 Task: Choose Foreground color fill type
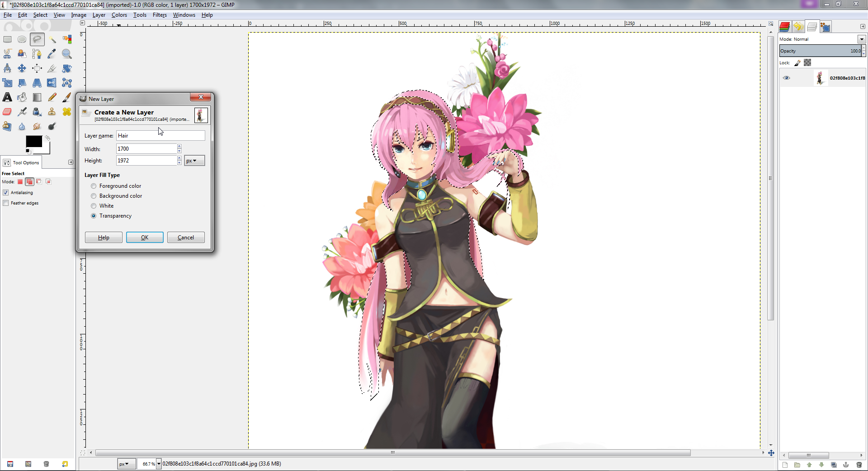(94, 186)
